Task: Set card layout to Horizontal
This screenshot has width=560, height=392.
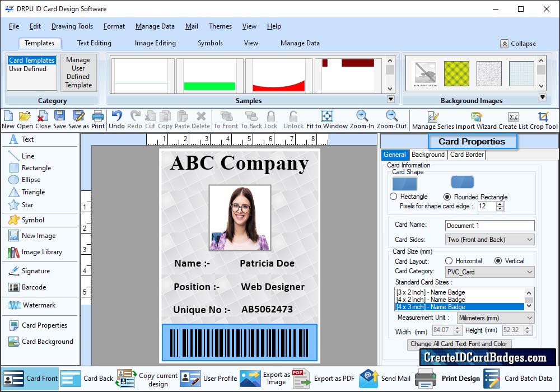Action: pyautogui.click(x=449, y=261)
